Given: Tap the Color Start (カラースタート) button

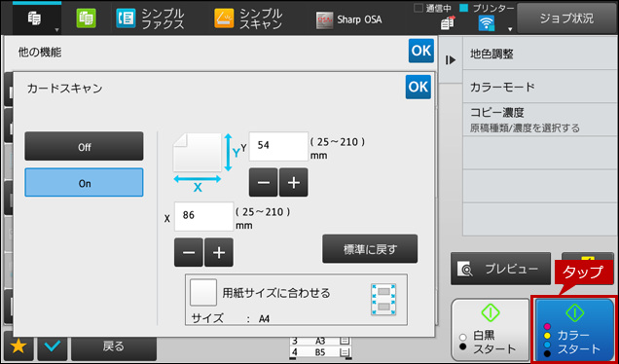Looking at the screenshot, I should tap(574, 330).
